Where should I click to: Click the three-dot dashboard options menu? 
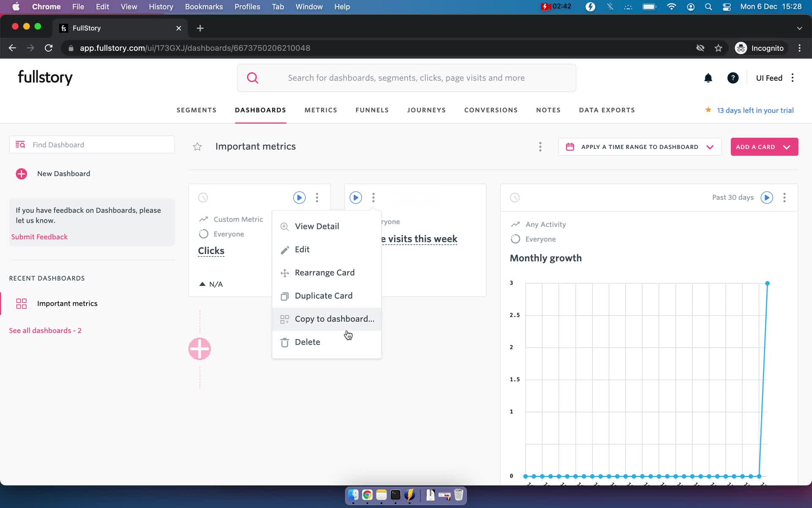pyautogui.click(x=538, y=147)
